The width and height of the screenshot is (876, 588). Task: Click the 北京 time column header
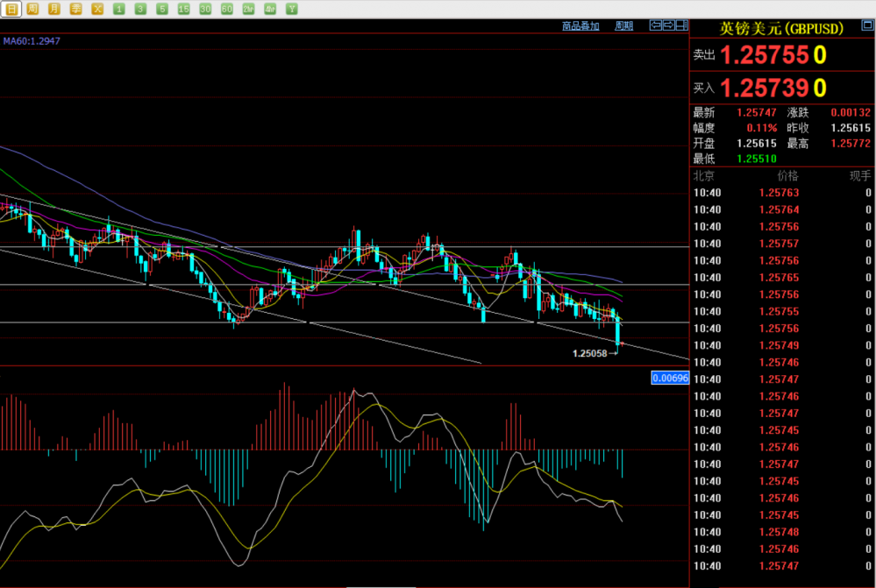(703, 176)
